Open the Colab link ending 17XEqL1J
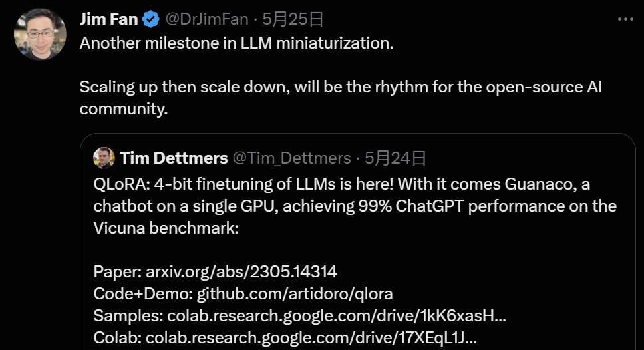Image resolution: width=644 pixels, height=350 pixels. point(311,337)
